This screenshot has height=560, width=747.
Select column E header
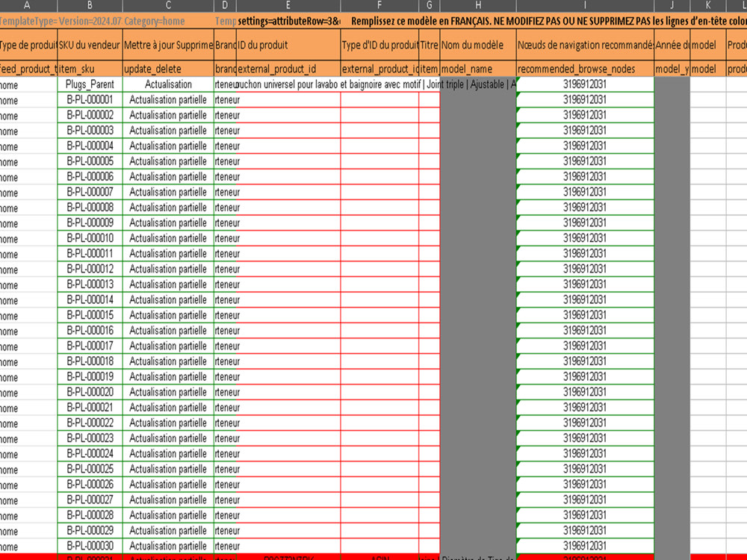click(x=288, y=6)
